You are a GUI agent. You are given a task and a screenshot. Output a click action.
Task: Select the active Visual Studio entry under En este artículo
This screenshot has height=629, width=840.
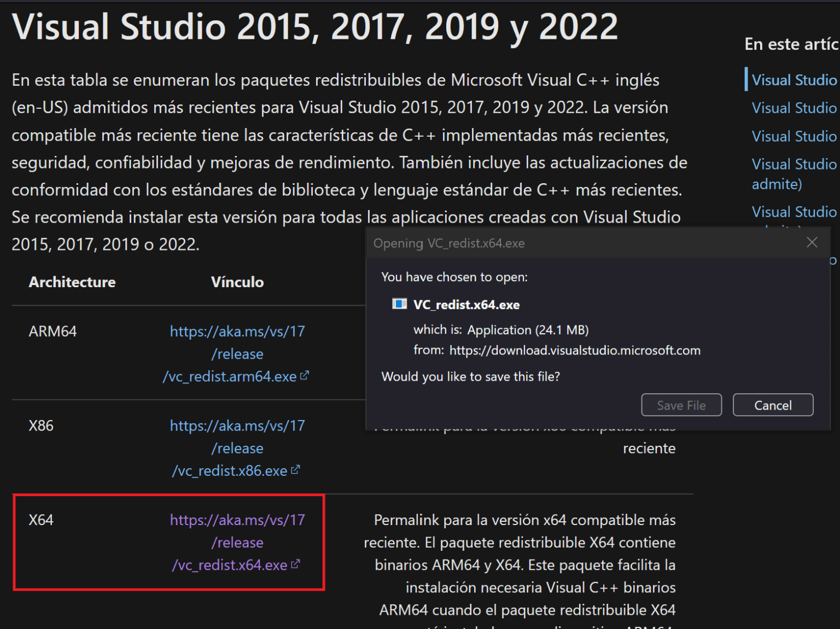point(794,80)
